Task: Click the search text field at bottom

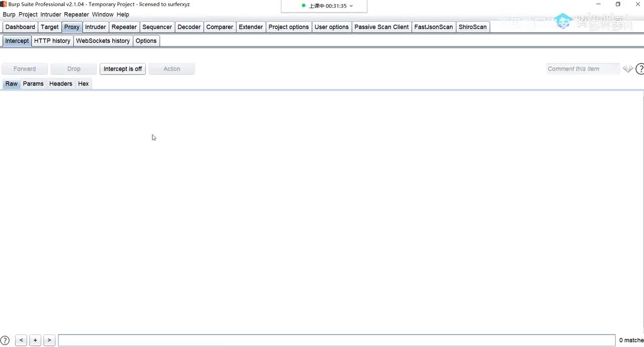Action: 337,340
